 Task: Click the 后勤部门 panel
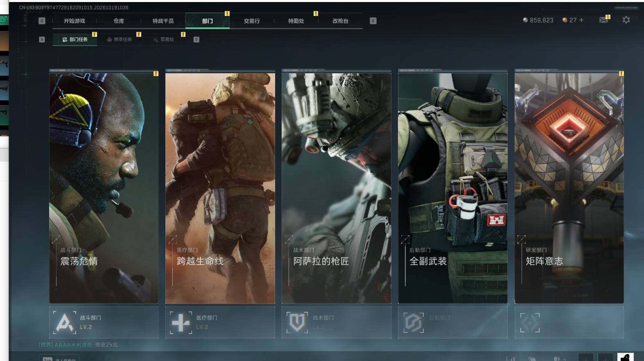click(x=453, y=323)
